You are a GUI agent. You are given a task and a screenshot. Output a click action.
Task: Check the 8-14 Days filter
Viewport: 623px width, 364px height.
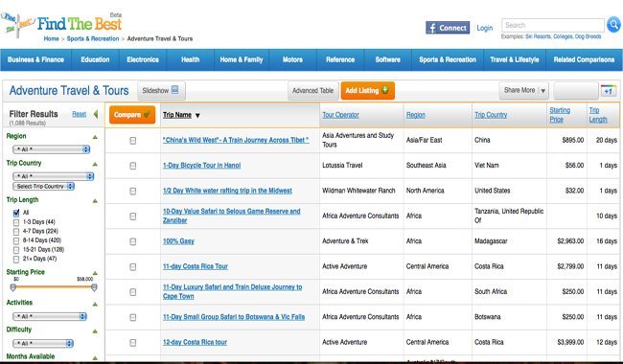[16, 241]
